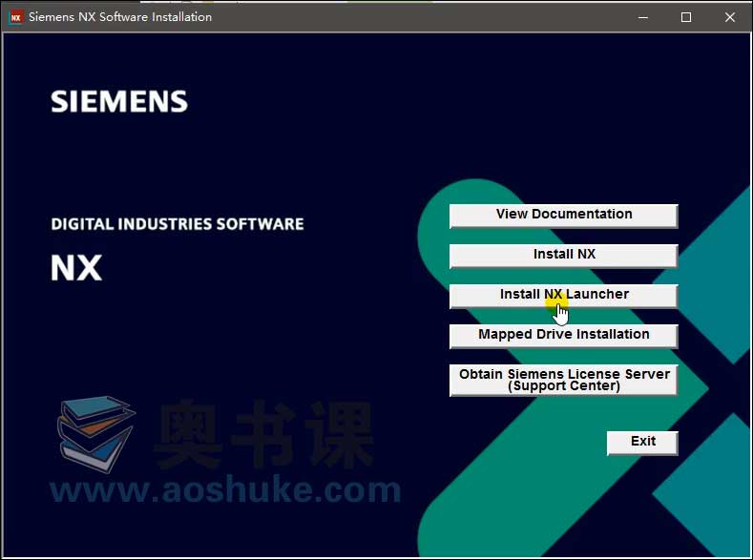Click the SIEMENS logo text
This screenshot has width=753, height=560.
(119, 101)
